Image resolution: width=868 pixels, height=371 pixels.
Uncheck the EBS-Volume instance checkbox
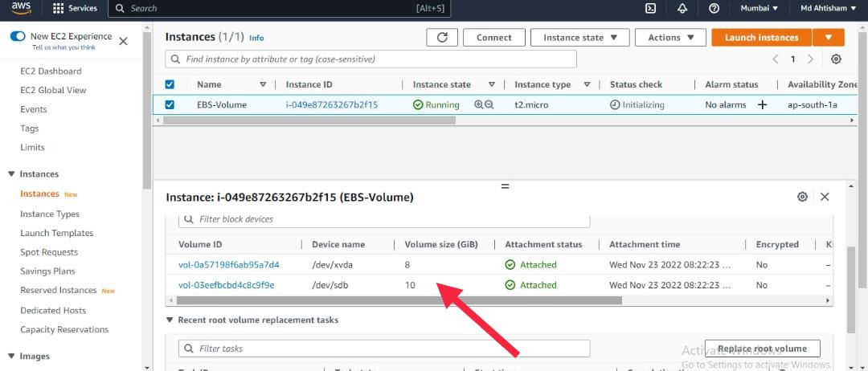(170, 104)
